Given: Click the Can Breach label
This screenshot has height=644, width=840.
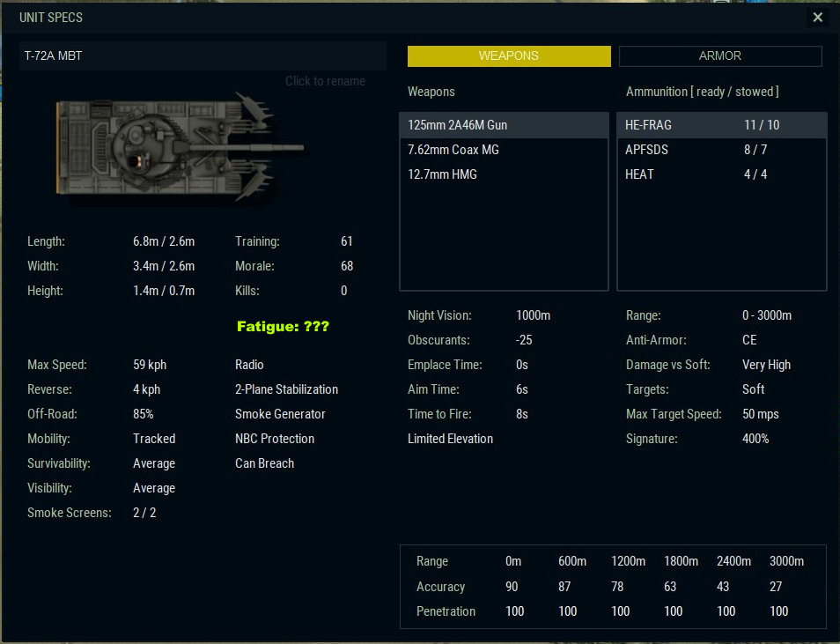Looking at the screenshot, I should (265, 463).
